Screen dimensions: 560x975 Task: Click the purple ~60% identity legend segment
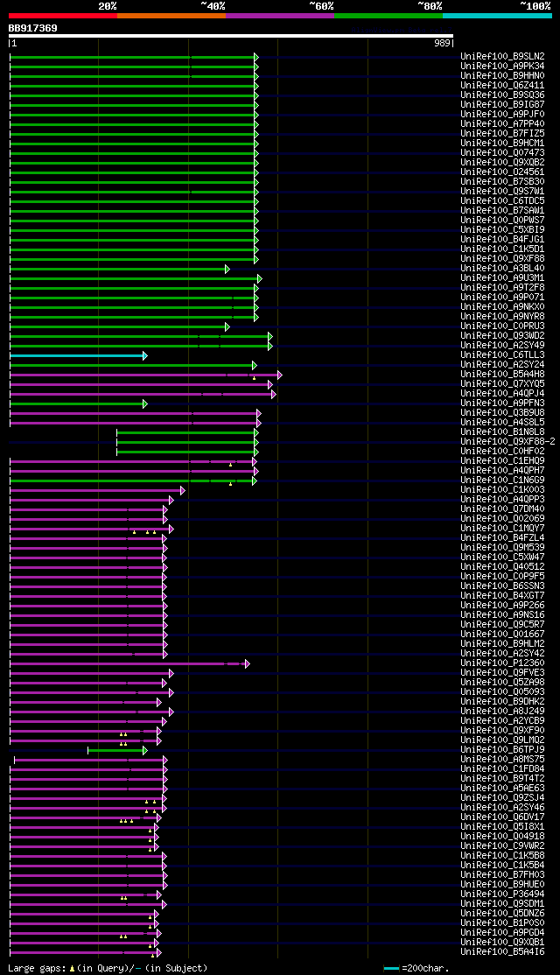[280, 16]
